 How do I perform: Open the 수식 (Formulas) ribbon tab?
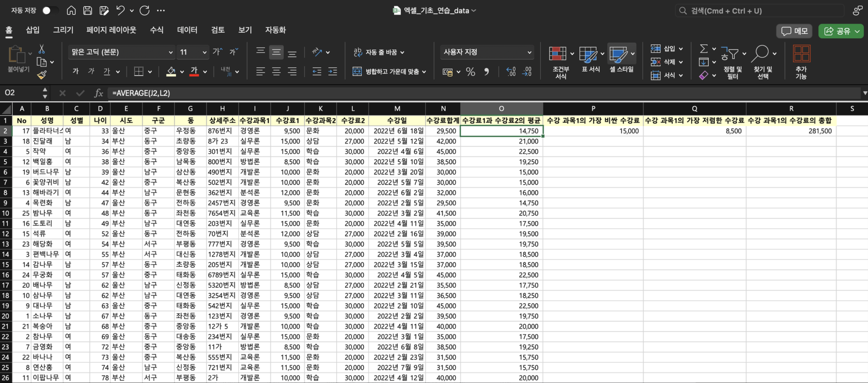pyautogui.click(x=156, y=30)
